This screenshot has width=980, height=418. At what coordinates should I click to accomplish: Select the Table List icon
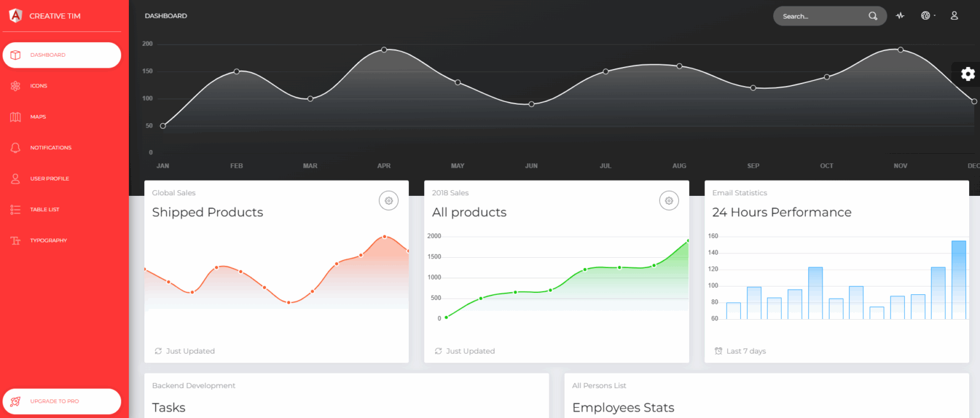16,209
